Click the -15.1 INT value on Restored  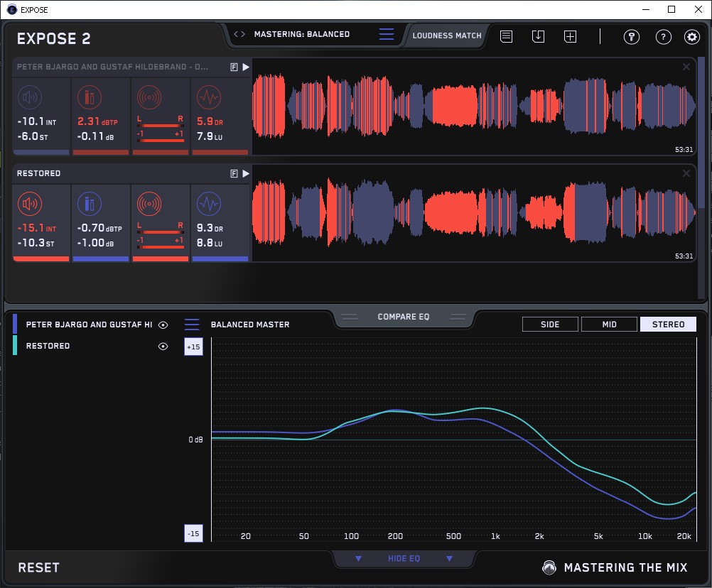click(x=37, y=228)
